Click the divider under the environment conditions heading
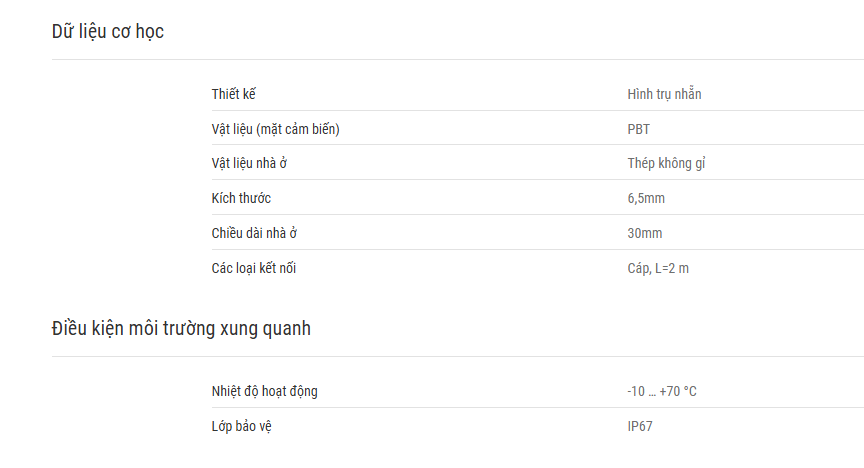864x468 pixels. click(x=458, y=357)
